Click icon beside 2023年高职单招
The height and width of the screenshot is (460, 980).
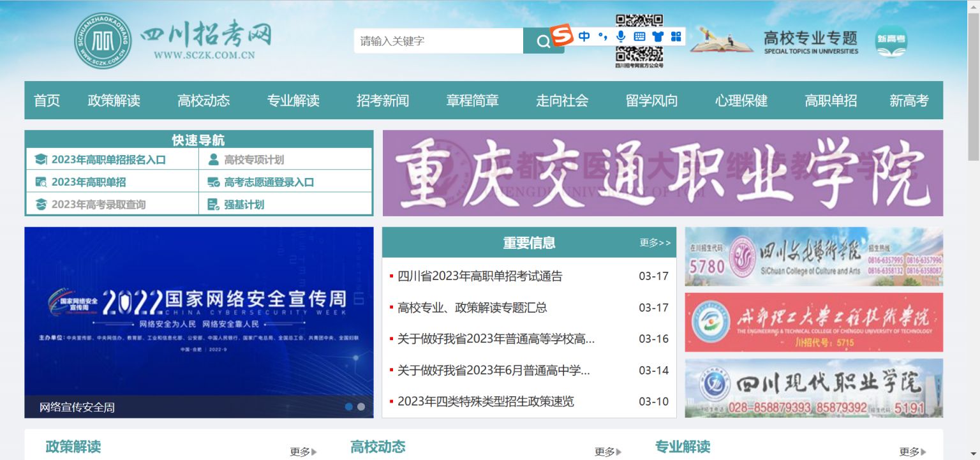tap(41, 182)
